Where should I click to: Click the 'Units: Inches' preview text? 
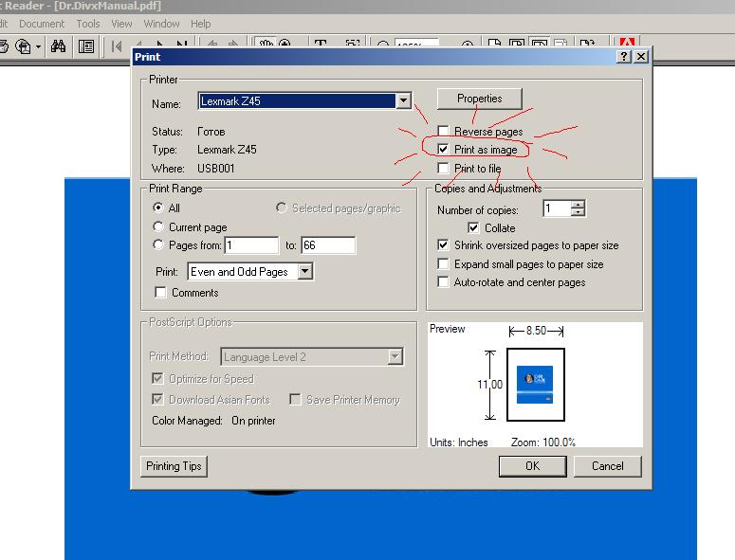(x=459, y=443)
